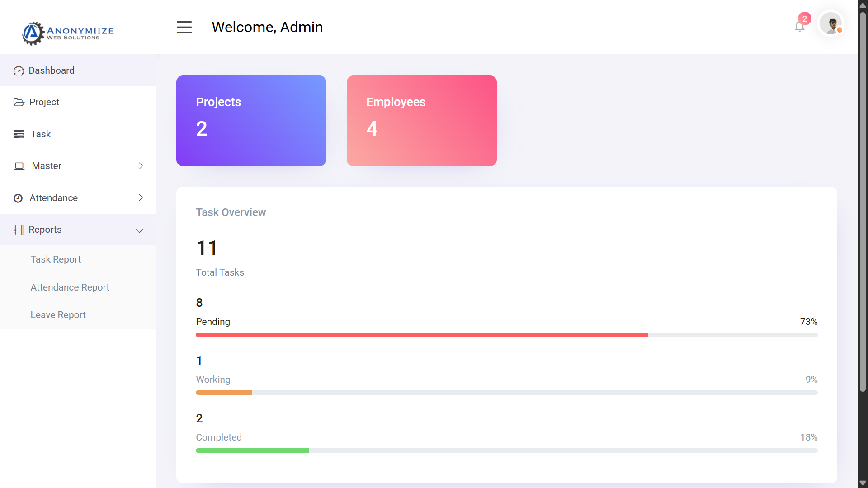Viewport: 868px width, 488px height.
Task: Select Attendance in the sidebar
Action: pos(78,198)
